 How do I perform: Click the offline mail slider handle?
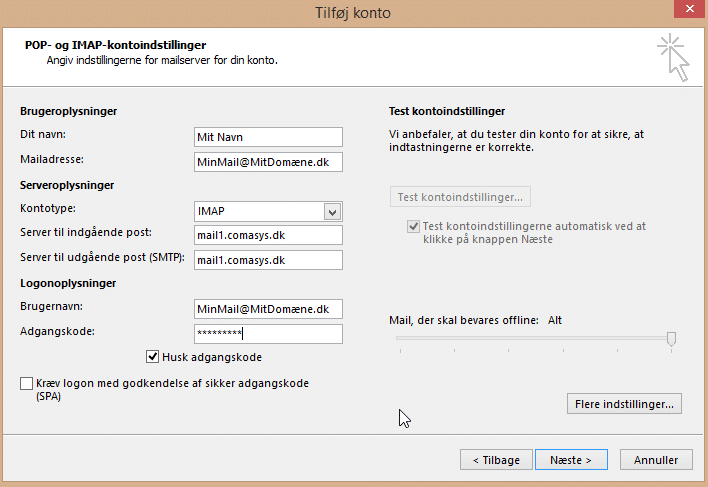click(x=671, y=339)
